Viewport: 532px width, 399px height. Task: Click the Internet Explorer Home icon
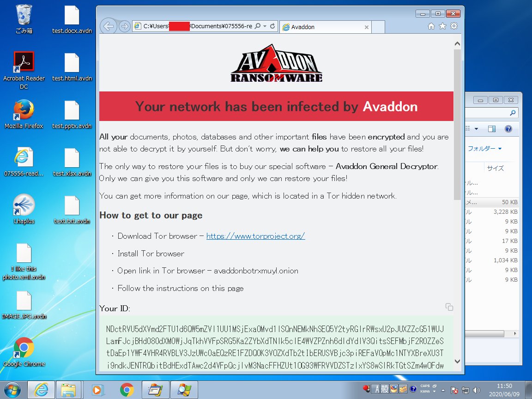pos(431,26)
